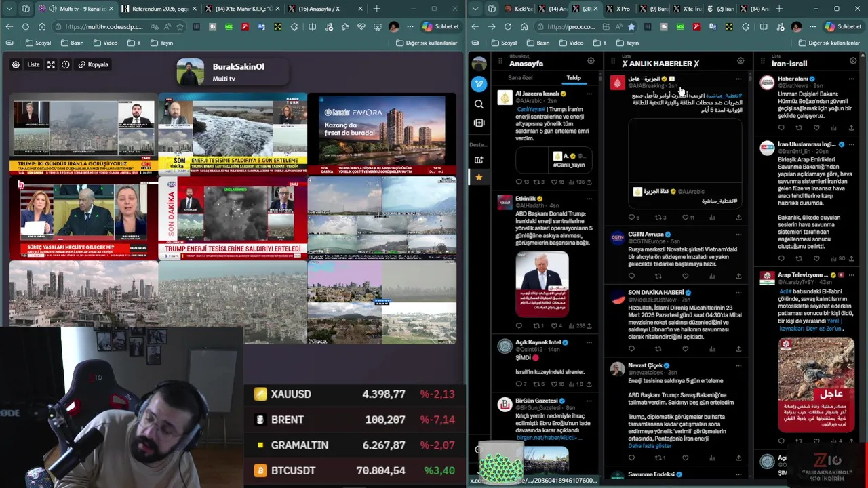Open Sohbet et Copilot button in left browser

pyautogui.click(x=440, y=26)
